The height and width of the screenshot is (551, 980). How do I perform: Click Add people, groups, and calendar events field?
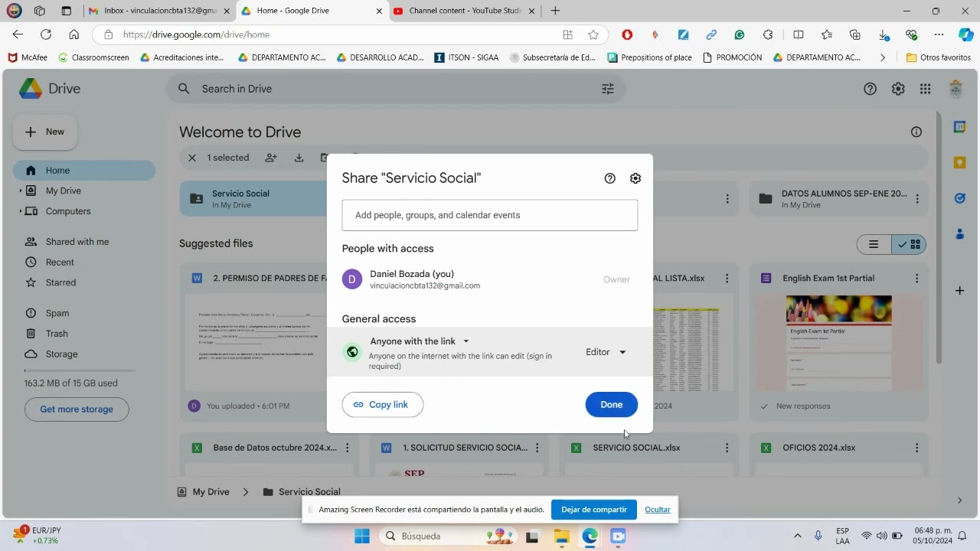coord(490,215)
